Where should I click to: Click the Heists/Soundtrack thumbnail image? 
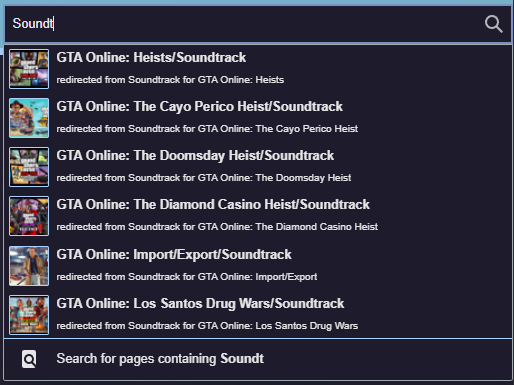[29, 69]
